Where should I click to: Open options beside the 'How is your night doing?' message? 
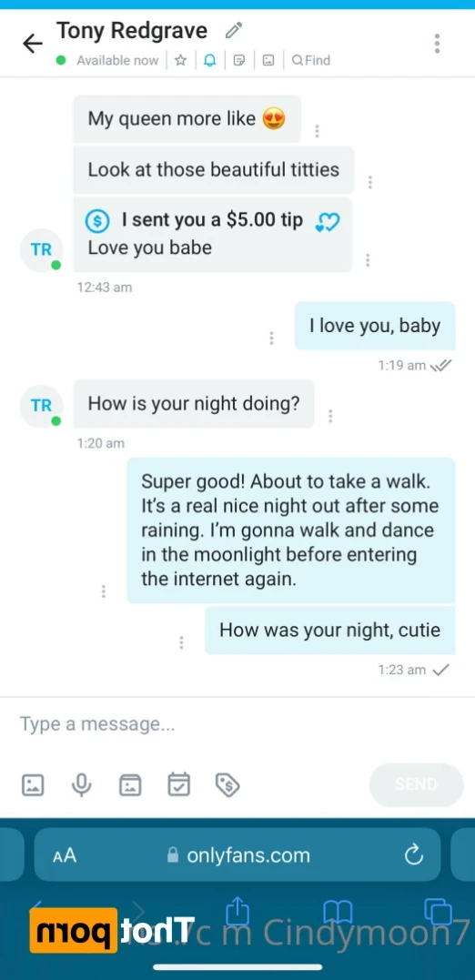(330, 416)
